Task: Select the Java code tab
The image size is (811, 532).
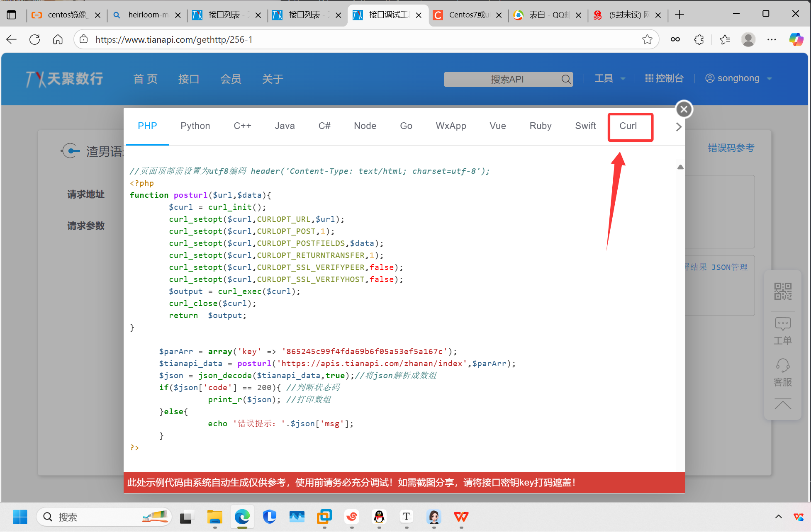Action: pyautogui.click(x=285, y=126)
